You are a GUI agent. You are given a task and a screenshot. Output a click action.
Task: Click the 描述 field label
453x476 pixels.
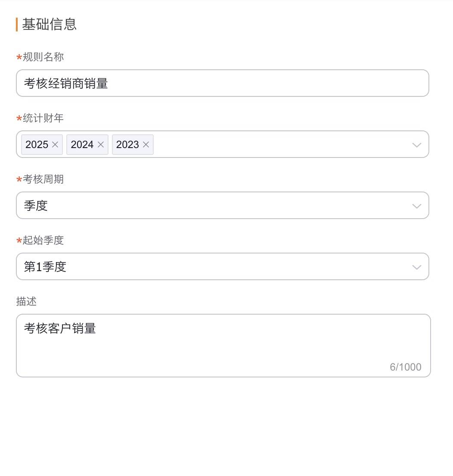coord(26,301)
